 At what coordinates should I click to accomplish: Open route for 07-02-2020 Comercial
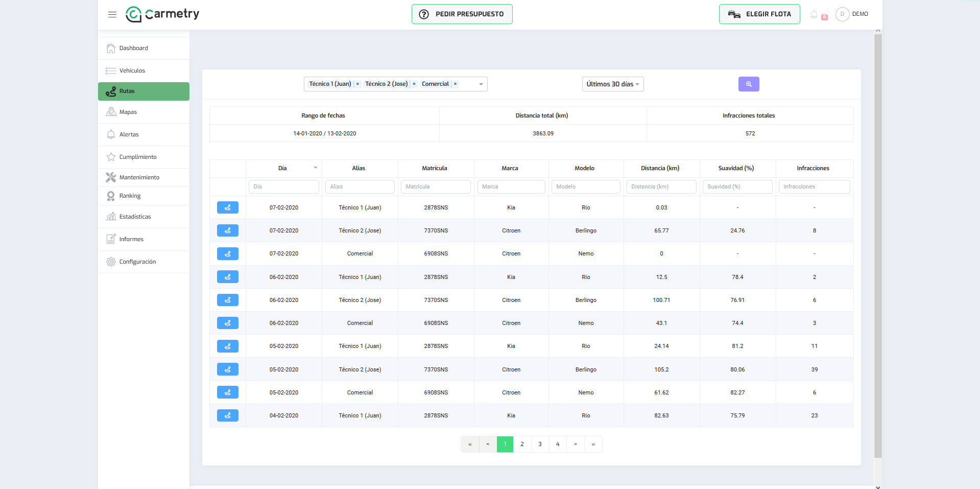tap(228, 253)
